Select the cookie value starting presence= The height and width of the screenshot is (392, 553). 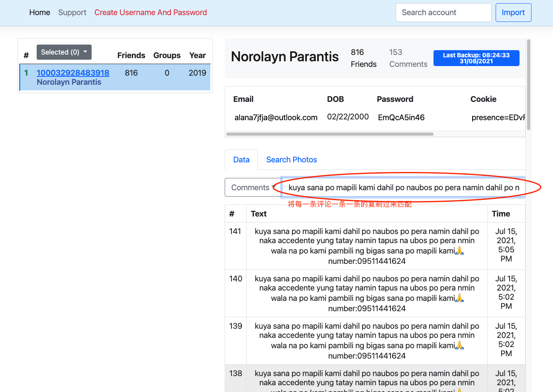(498, 117)
